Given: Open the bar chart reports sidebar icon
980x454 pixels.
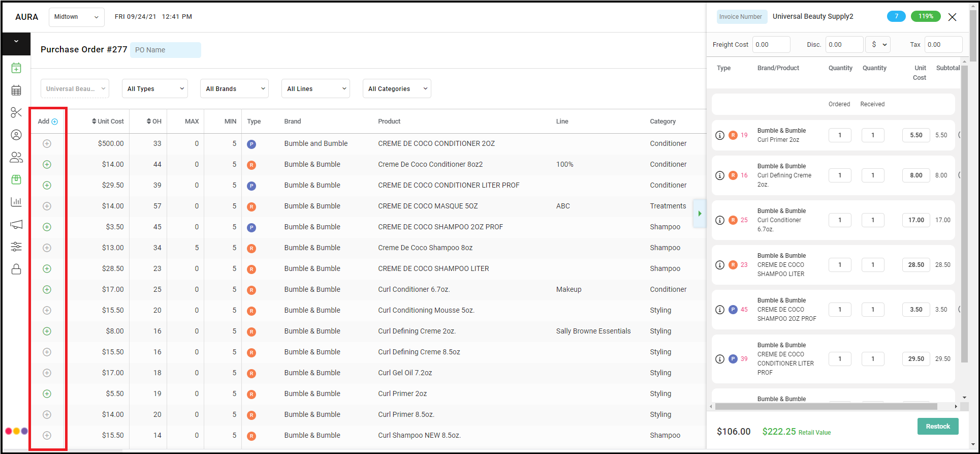Looking at the screenshot, I should tap(16, 202).
